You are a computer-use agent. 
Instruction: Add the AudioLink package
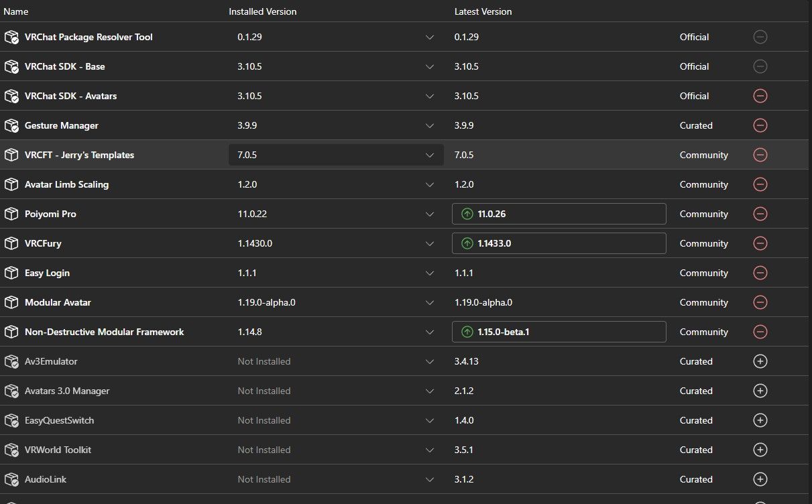pyautogui.click(x=760, y=479)
